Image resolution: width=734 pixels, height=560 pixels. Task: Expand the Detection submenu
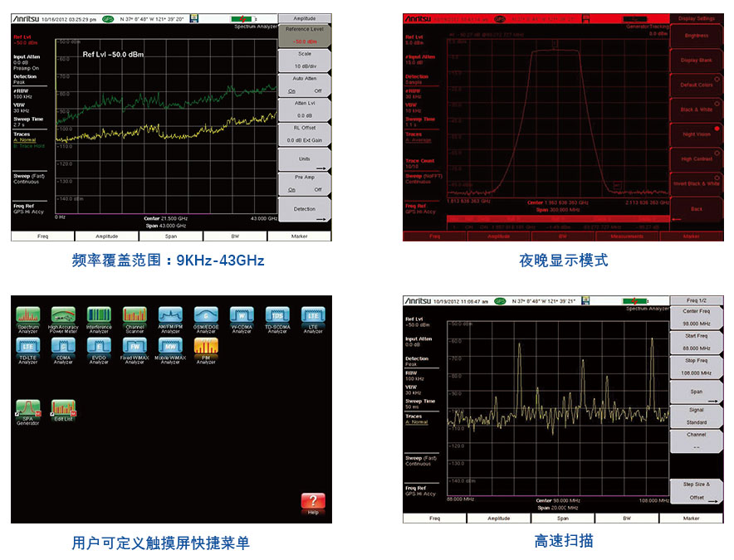tap(305, 209)
